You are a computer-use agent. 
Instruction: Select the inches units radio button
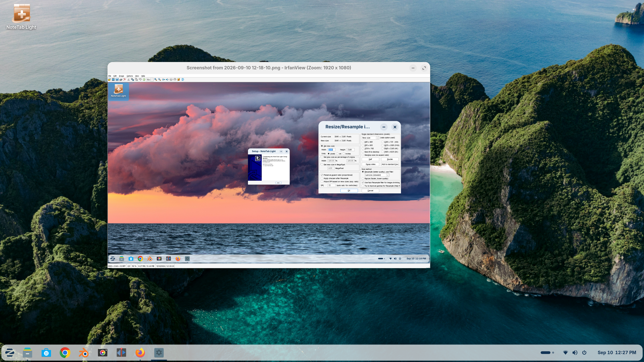[344, 154]
